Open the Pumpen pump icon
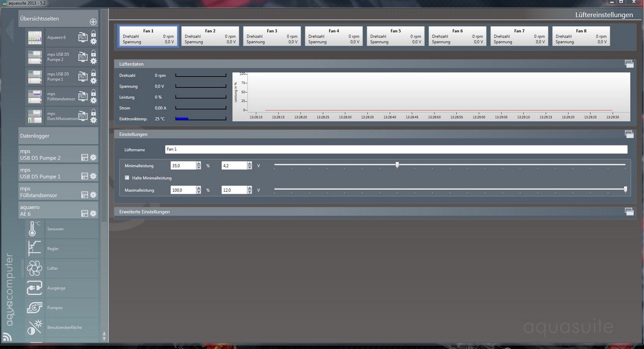 34,308
